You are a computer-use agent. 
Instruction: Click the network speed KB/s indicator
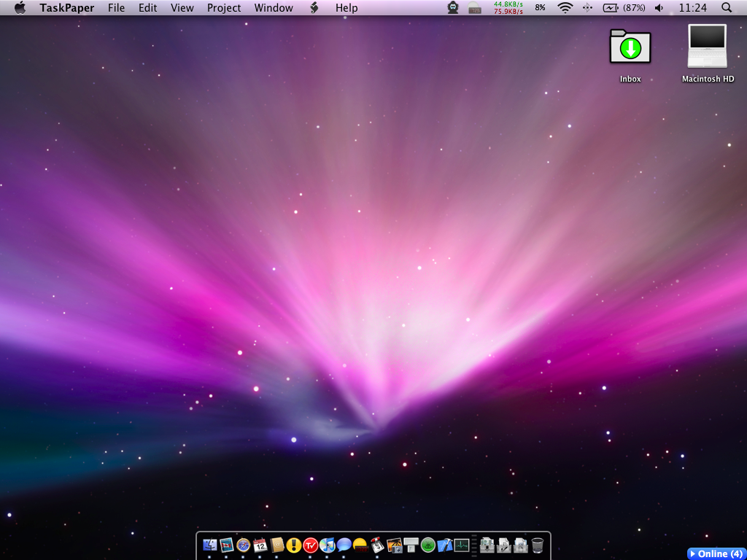pyautogui.click(x=508, y=7)
